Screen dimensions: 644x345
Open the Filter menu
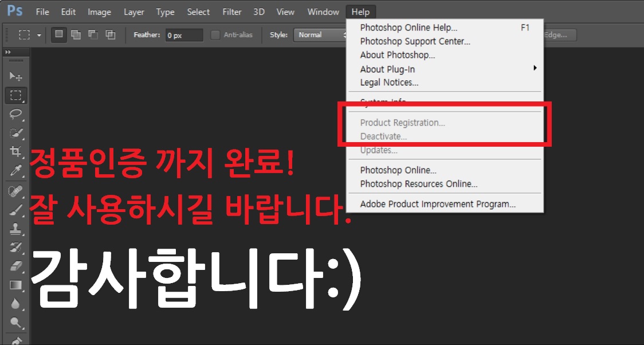231,11
